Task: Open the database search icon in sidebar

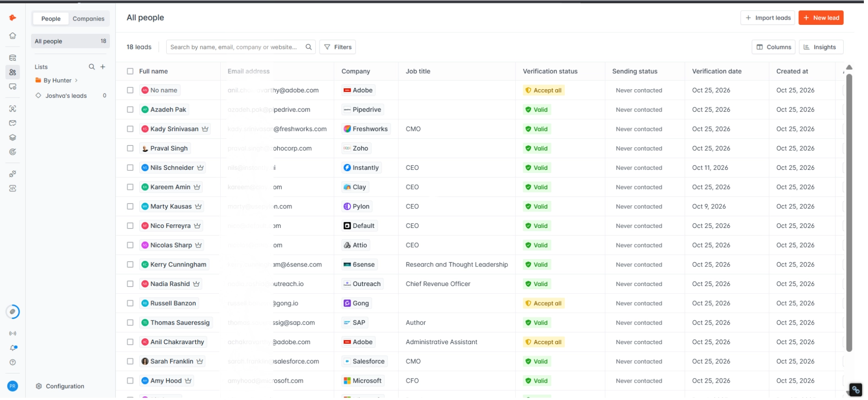Action: click(13, 58)
